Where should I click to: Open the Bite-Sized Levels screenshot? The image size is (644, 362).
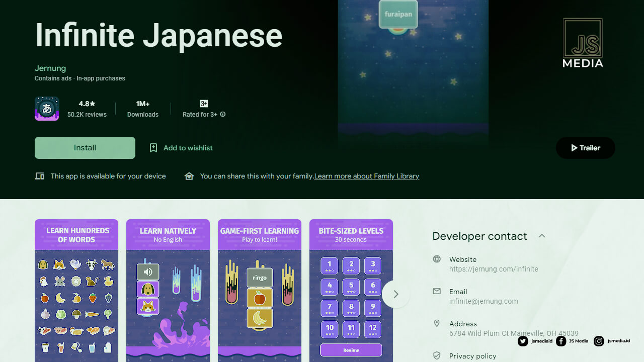click(x=351, y=291)
